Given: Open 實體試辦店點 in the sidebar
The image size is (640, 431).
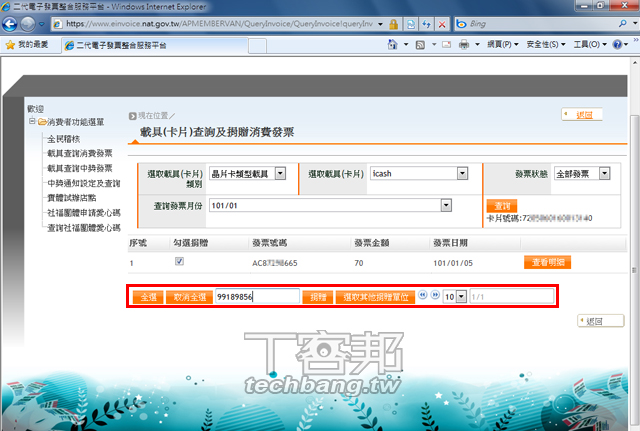Looking at the screenshot, I should click(71, 198).
